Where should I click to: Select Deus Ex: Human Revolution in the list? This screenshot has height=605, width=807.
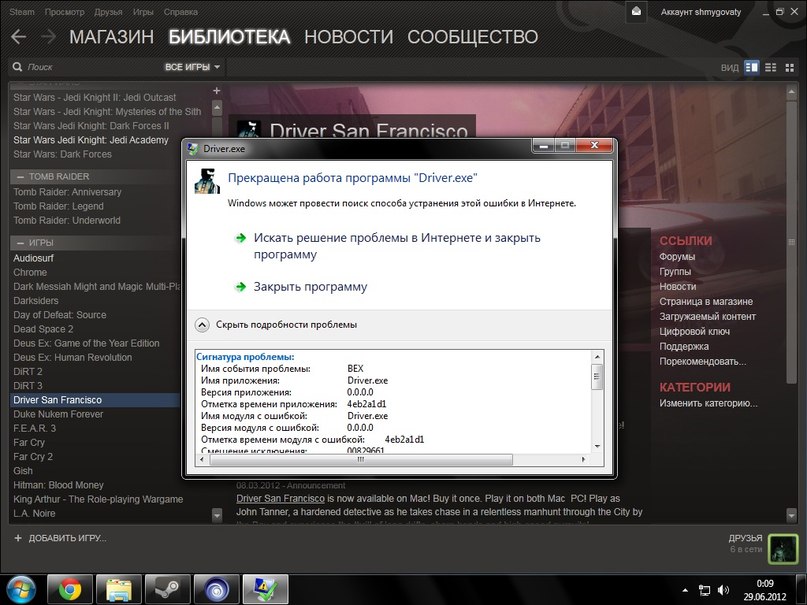pyautogui.click(x=73, y=357)
